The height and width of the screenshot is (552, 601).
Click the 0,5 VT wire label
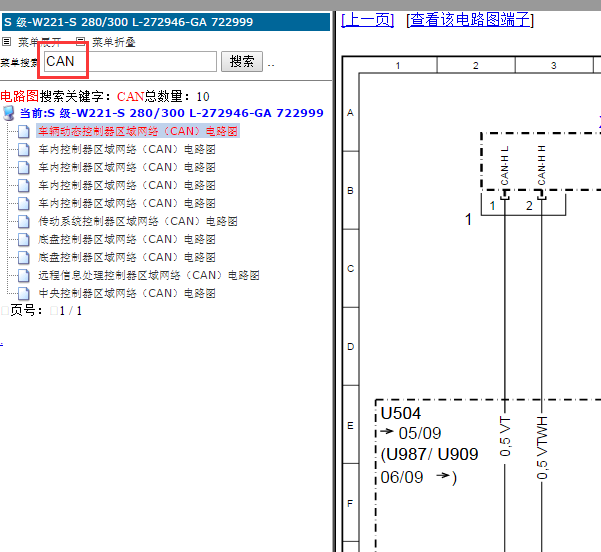point(505,436)
